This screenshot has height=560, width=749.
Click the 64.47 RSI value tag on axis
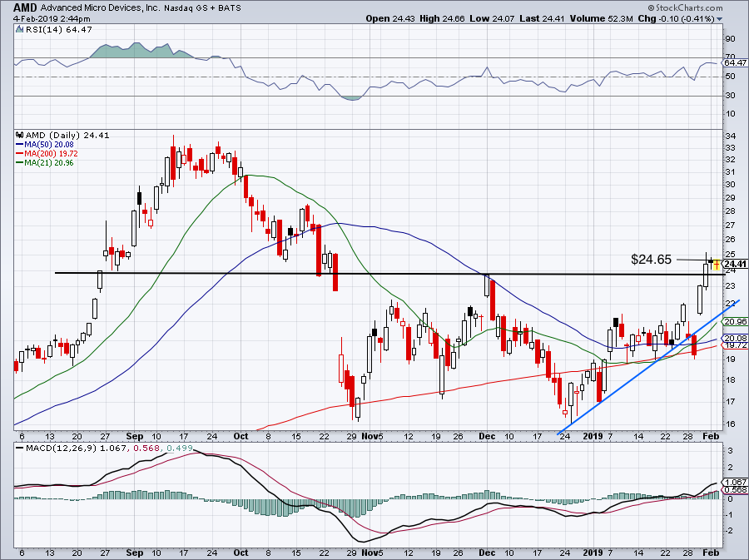pos(736,62)
